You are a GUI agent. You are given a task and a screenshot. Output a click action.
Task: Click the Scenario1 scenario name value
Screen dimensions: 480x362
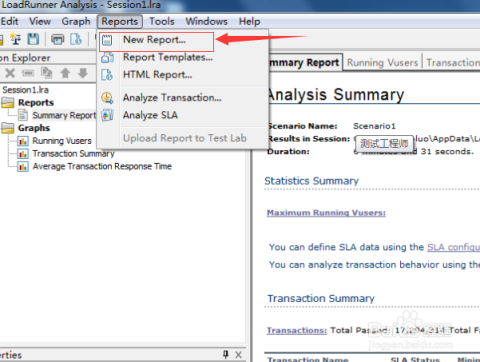click(x=374, y=126)
